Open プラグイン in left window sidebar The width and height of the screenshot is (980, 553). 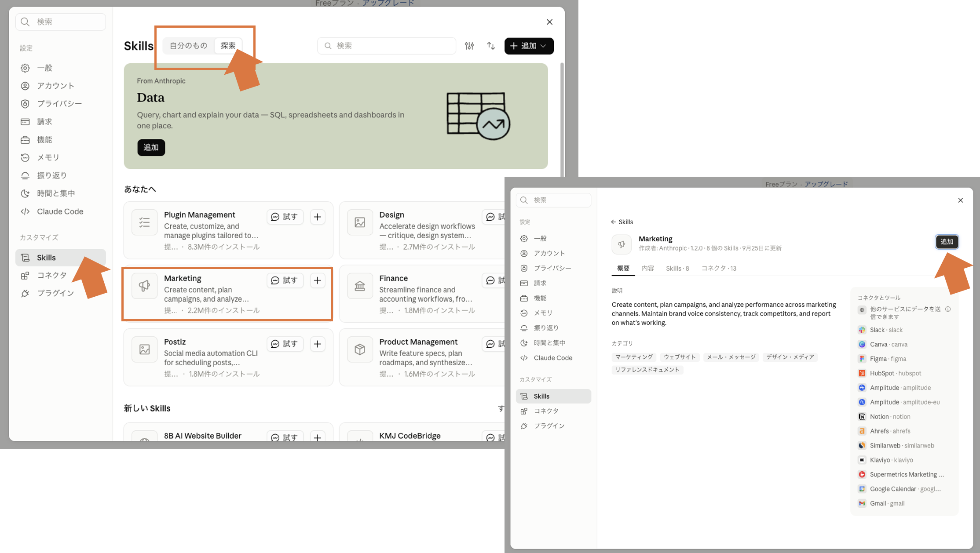click(x=61, y=293)
